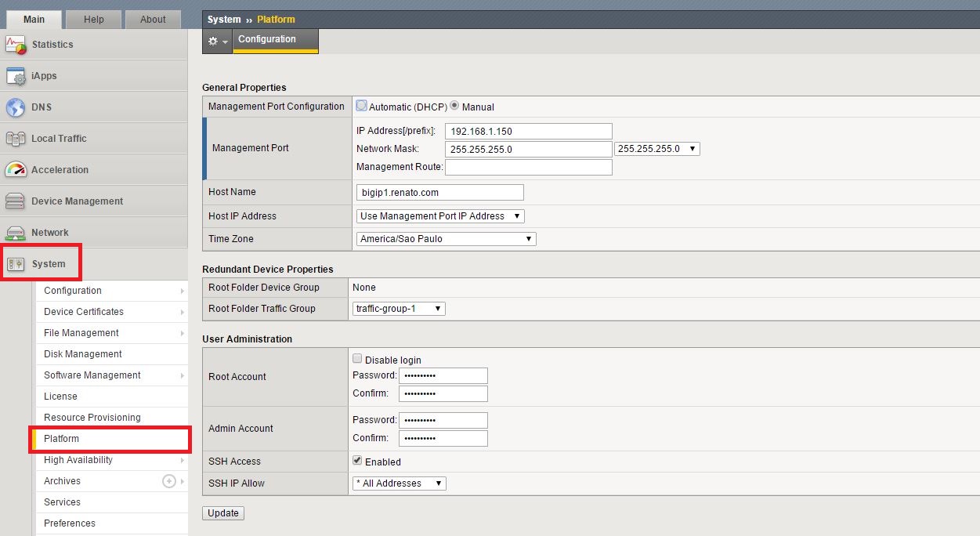Select Automatic (DHCP) radio option

[x=362, y=106]
